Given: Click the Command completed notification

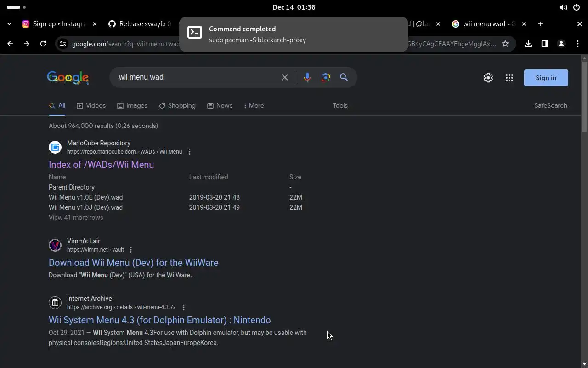Looking at the screenshot, I should coord(294,34).
